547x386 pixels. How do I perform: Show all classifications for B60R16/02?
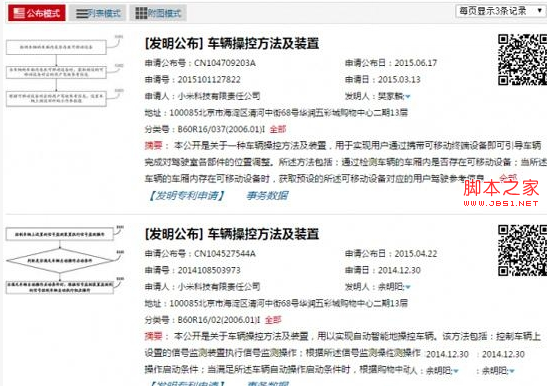pos(273,320)
